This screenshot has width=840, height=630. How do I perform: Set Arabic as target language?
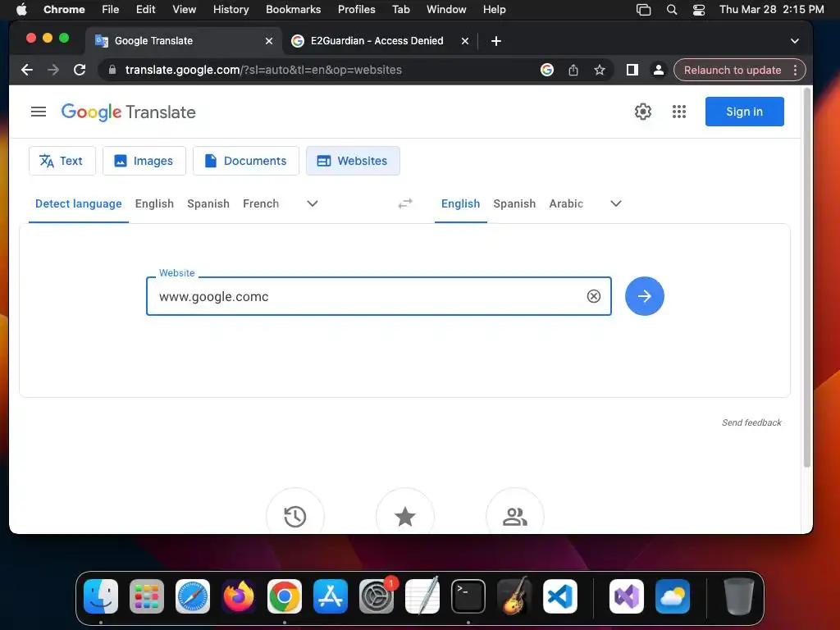click(x=566, y=203)
